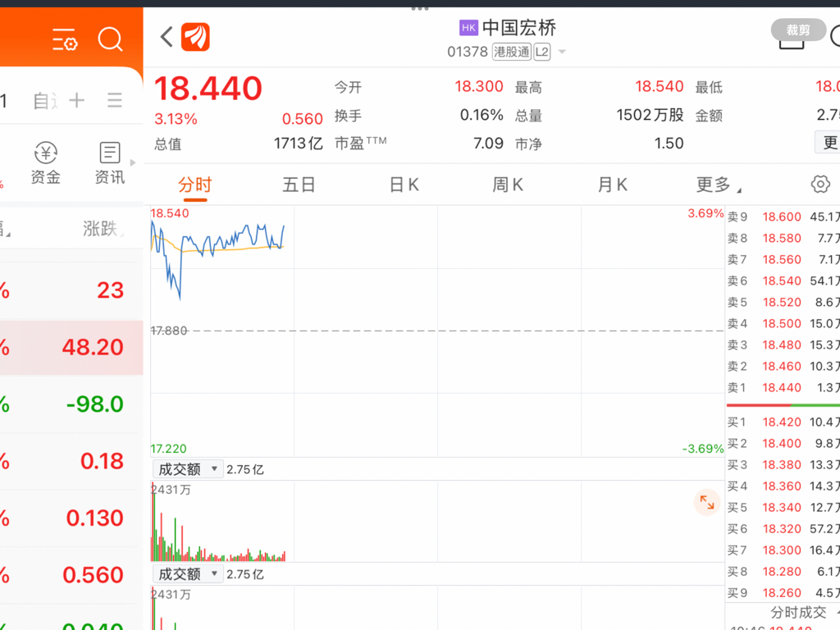Click the 总量 value 1502万股
This screenshot has height=630, width=840.
tap(650, 115)
